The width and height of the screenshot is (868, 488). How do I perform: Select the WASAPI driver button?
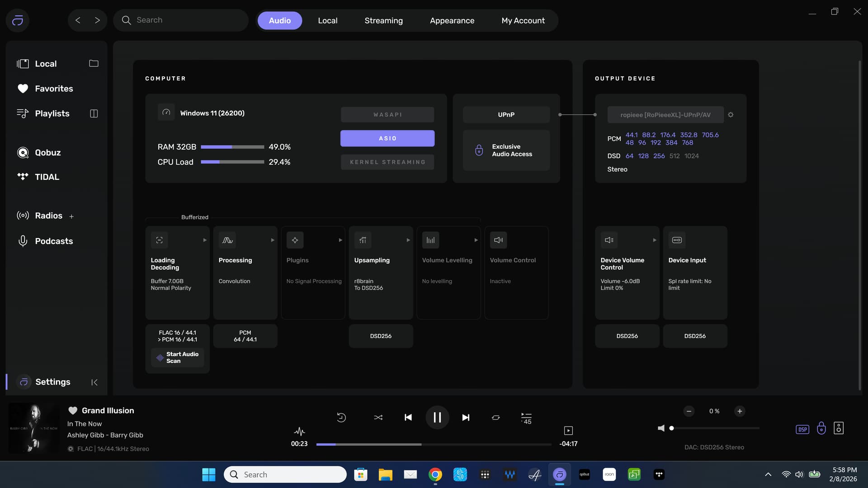click(387, 115)
